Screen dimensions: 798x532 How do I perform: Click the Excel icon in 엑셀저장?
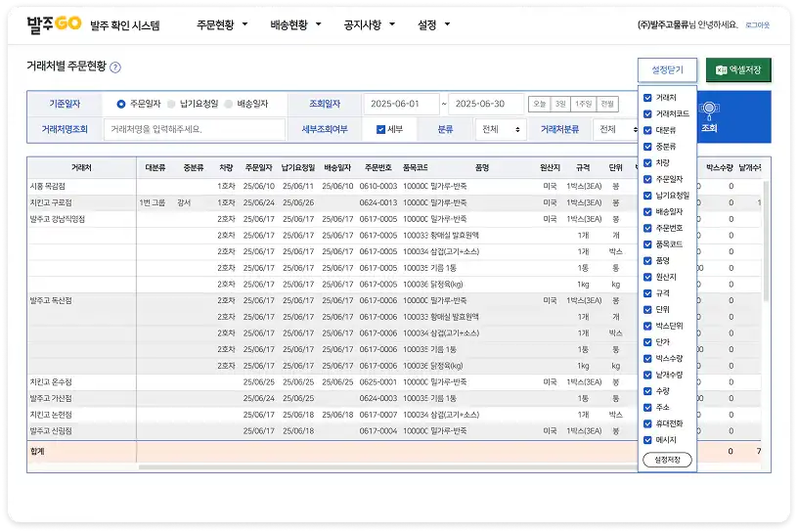click(x=721, y=70)
